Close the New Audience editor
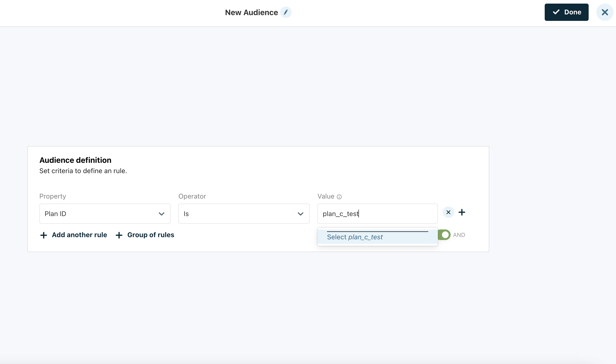Screen dimensions: 616x364 (x=605, y=12)
